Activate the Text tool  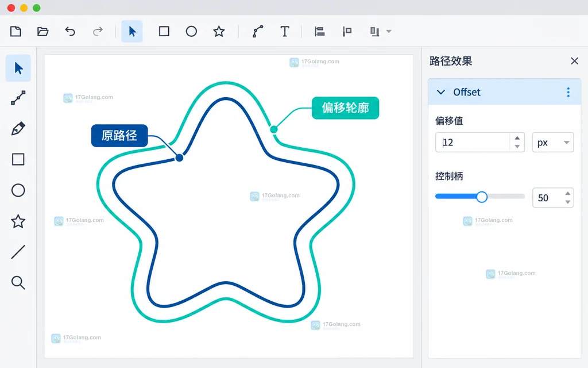tap(285, 32)
